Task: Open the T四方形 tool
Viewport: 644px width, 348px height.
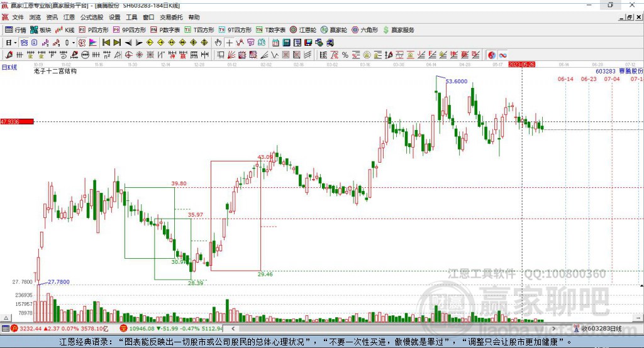Action: point(199,30)
